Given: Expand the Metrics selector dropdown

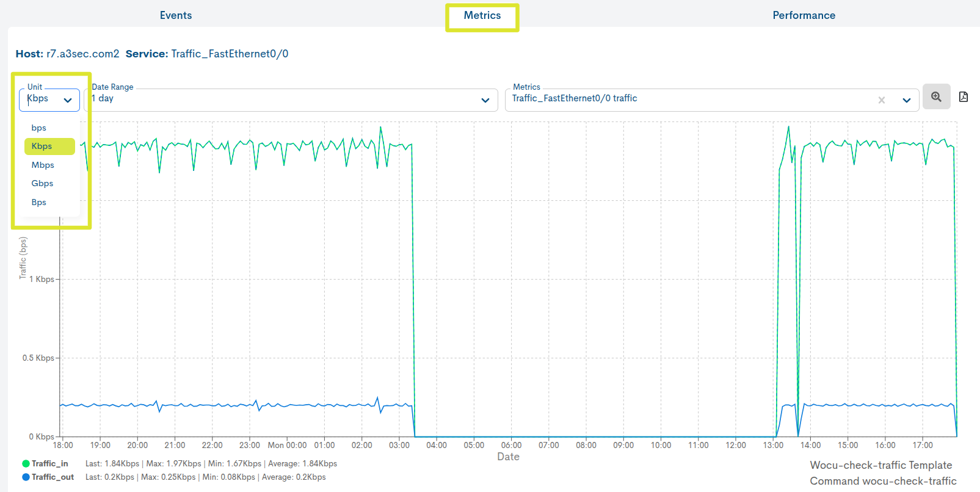Looking at the screenshot, I should pos(906,99).
